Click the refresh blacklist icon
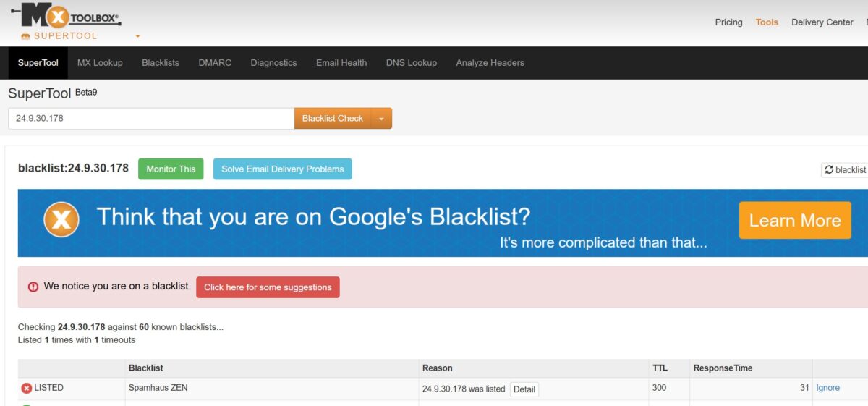 [828, 169]
